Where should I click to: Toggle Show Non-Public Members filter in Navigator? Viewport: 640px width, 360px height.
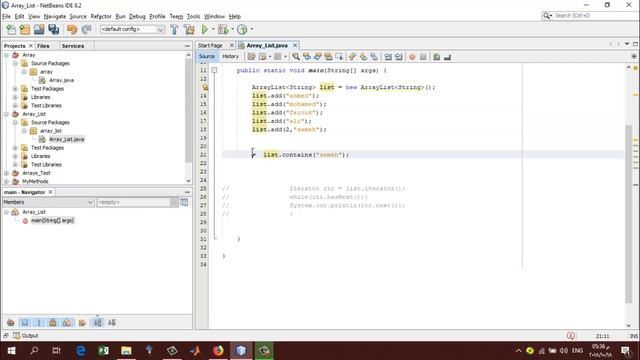coord(53,322)
